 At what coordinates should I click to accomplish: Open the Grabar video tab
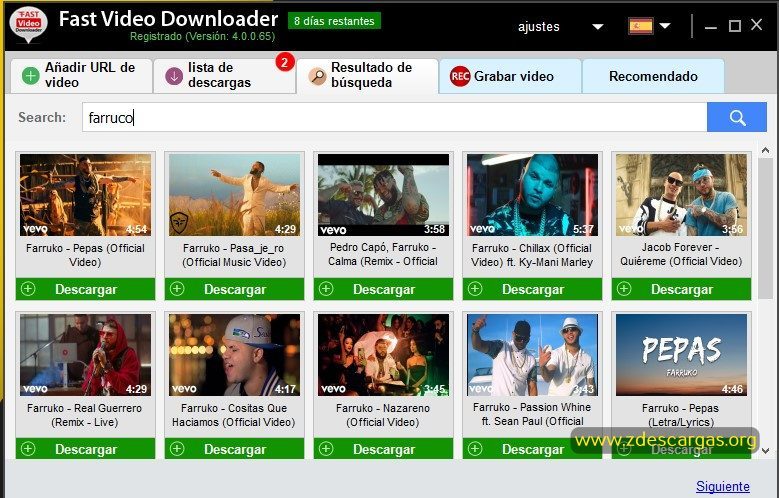click(x=510, y=76)
